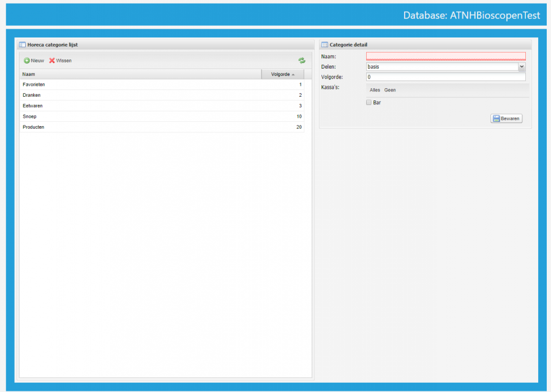
Task: Click Wissen to delete the category
Action: tap(61, 61)
